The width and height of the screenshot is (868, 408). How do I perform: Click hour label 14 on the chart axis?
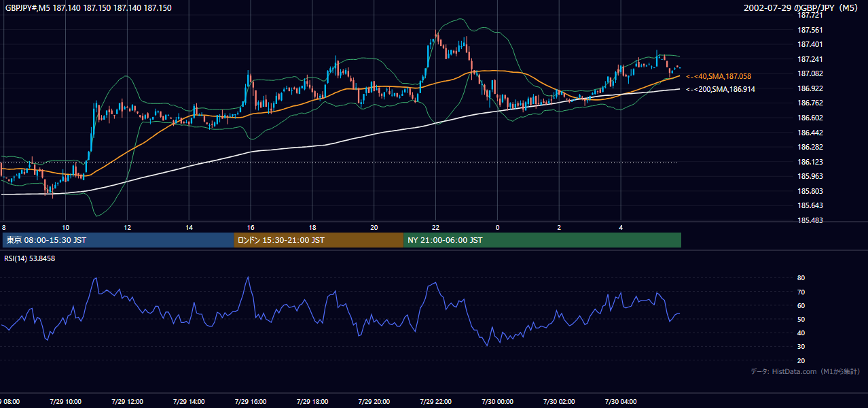click(189, 227)
